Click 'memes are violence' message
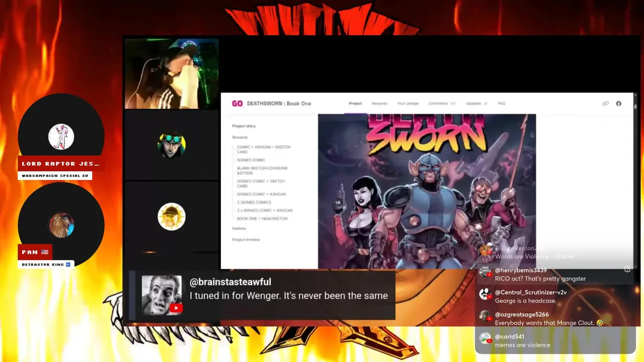Screen dimensions: 644x362 pyautogui.click(x=523, y=345)
